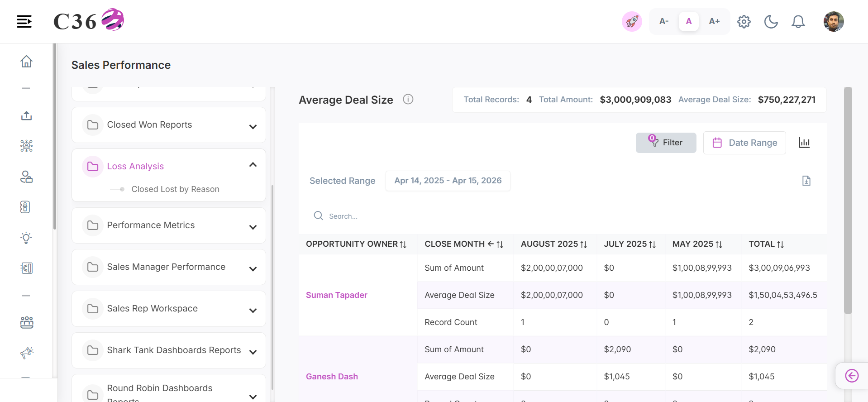Click the Sales Performance heading
This screenshot has height=402, width=868.
[121, 65]
